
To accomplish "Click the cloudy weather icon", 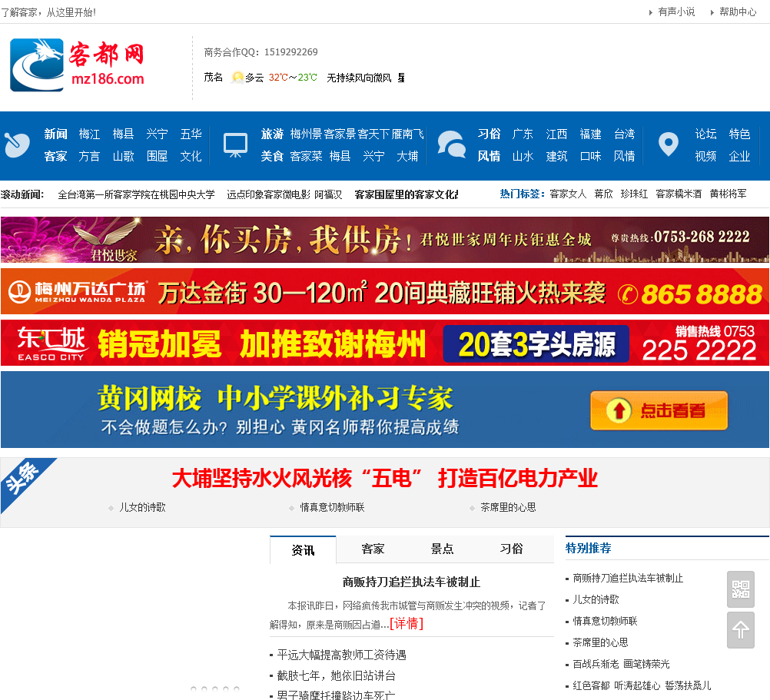I will (x=237, y=78).
